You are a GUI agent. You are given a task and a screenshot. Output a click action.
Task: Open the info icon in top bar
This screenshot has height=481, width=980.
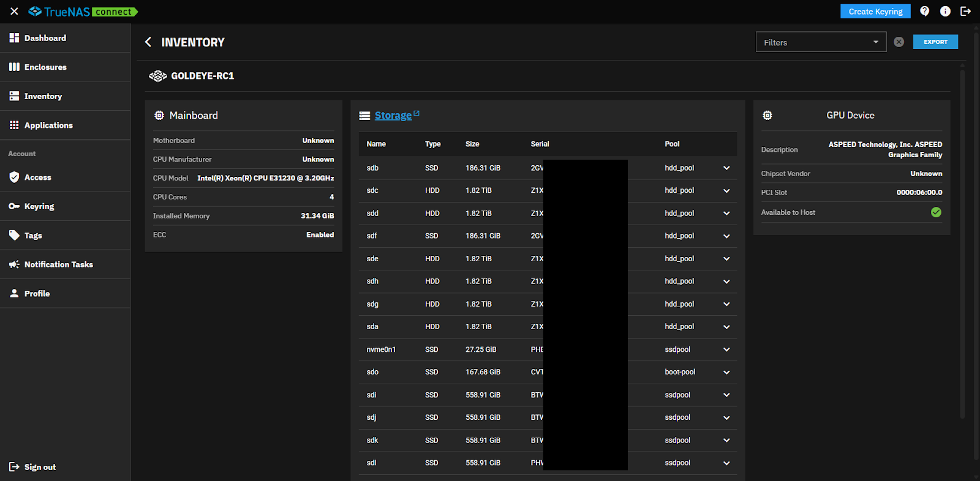[x=945, y=11]
